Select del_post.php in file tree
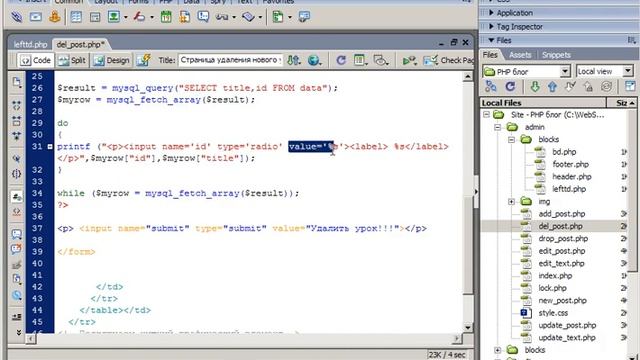640x360 pixels. coord(560,226)
